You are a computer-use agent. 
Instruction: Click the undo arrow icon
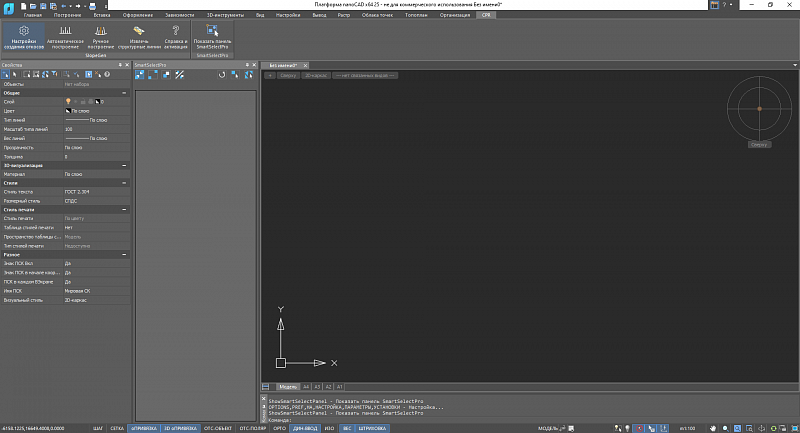click(63, 6)
